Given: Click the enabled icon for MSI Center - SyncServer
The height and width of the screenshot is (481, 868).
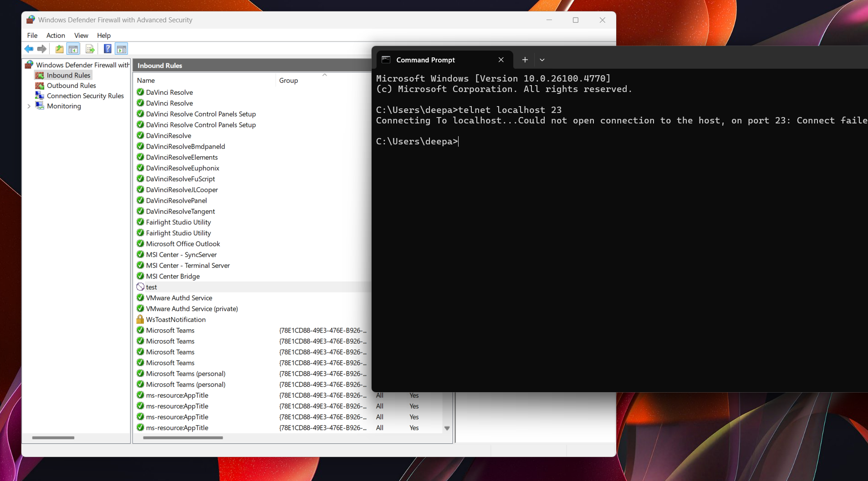Looking at the screenshot, I should tap(140, 255).
